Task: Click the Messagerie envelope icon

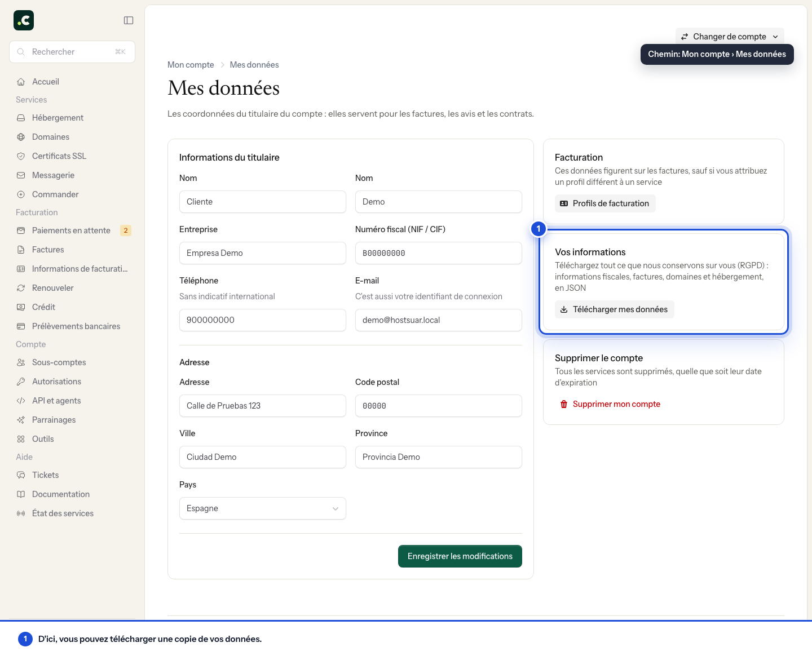Action: click(21, 175)
